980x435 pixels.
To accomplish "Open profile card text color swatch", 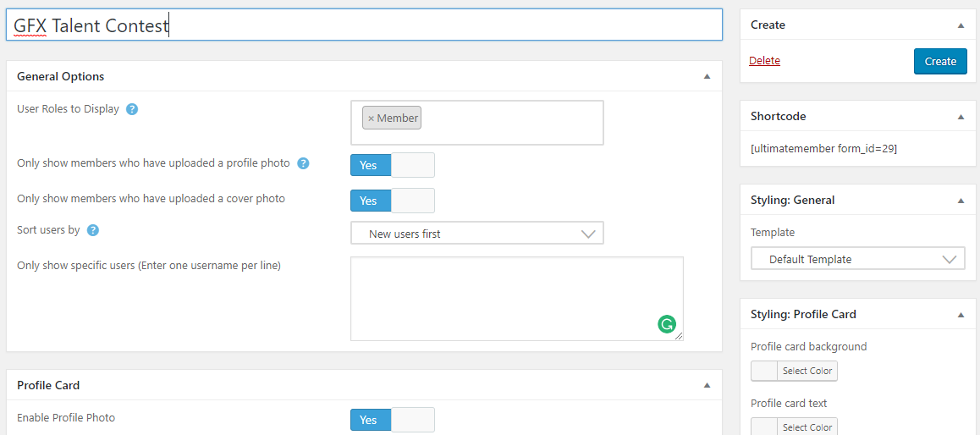I will coord(764,427).
